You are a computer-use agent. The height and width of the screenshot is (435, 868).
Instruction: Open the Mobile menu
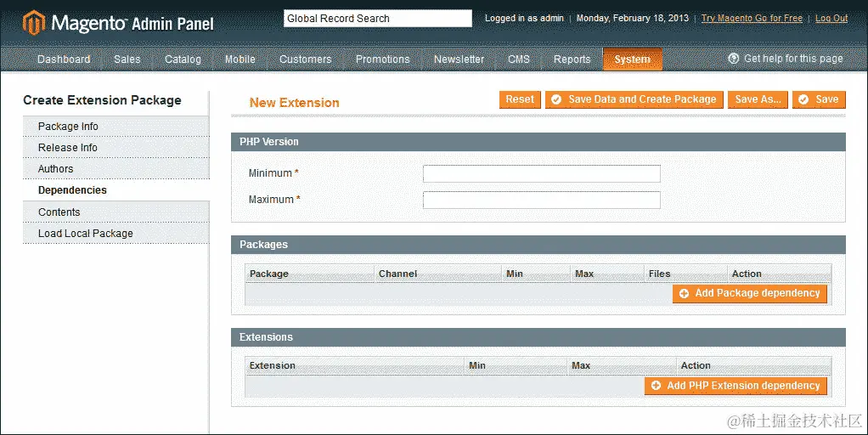[x=240, y=59]
